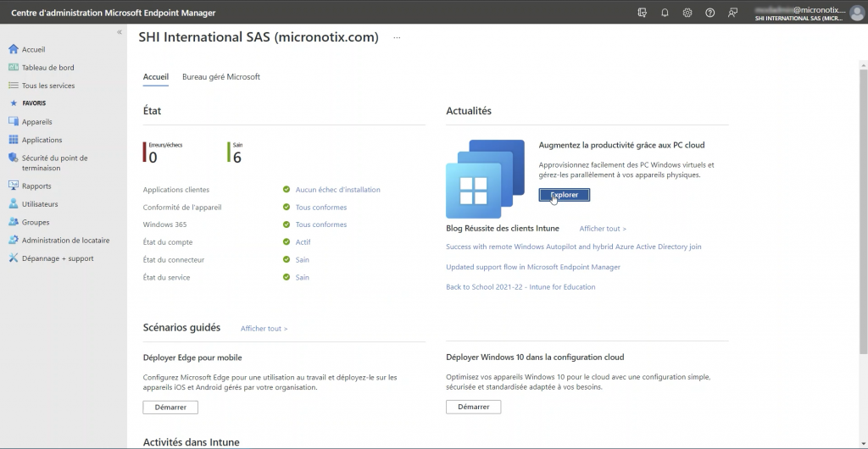Open the Actif account status link

[303, 242]
